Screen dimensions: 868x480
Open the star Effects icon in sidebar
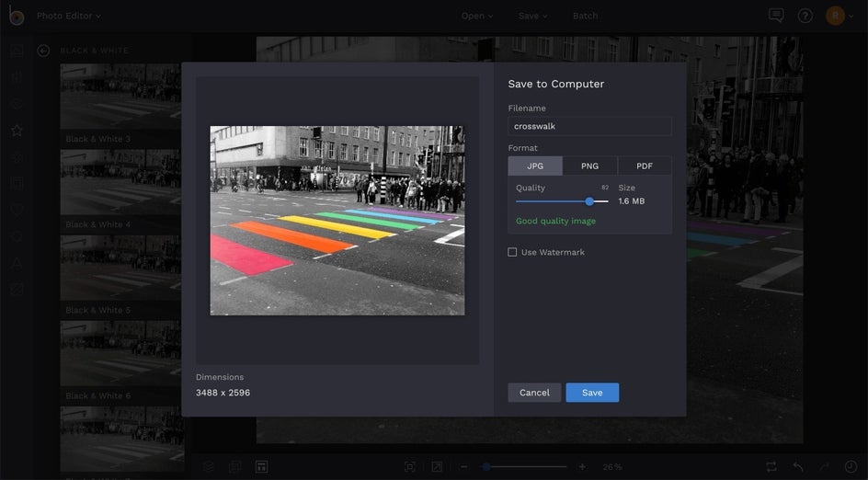coord(17,131)
